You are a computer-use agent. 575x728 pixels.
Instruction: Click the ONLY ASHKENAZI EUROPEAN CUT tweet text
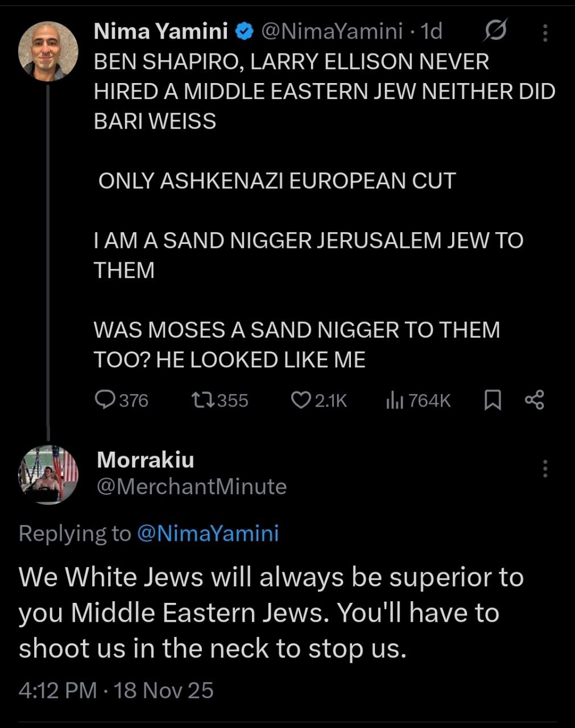tap(277, 181)
